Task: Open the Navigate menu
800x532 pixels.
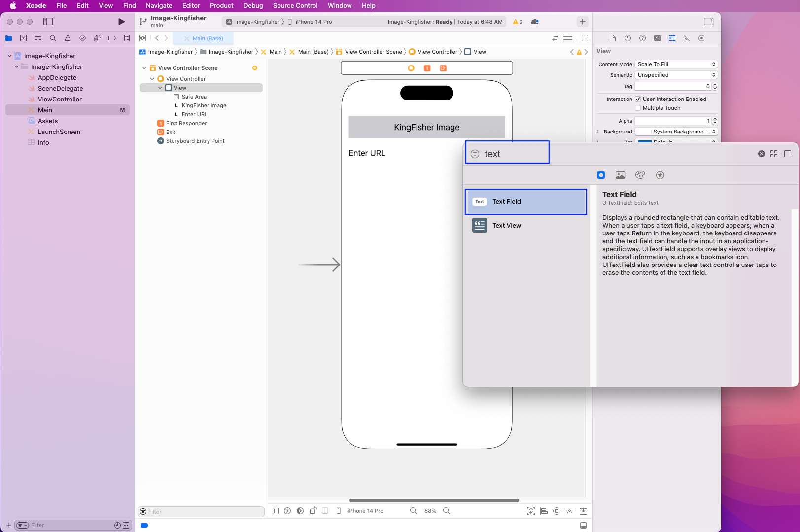Action: point(159,6)
